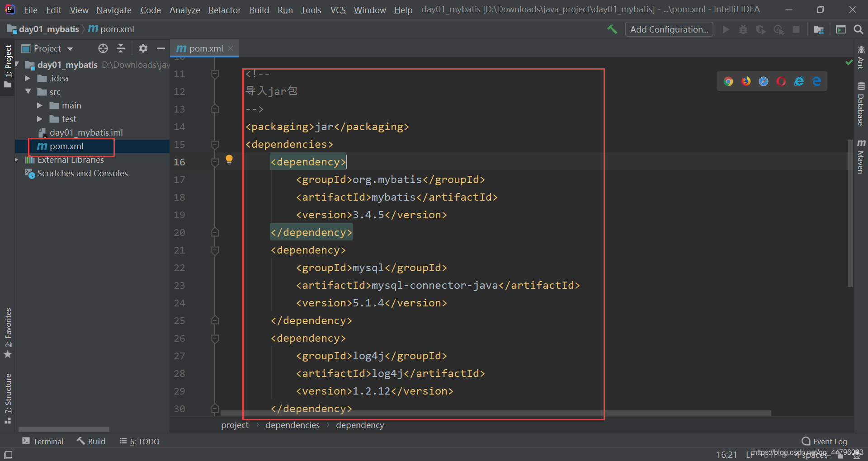Screen dimensions: 868x461
Task: Click dependencies breadcrumb below the editor
Action: 292,425
